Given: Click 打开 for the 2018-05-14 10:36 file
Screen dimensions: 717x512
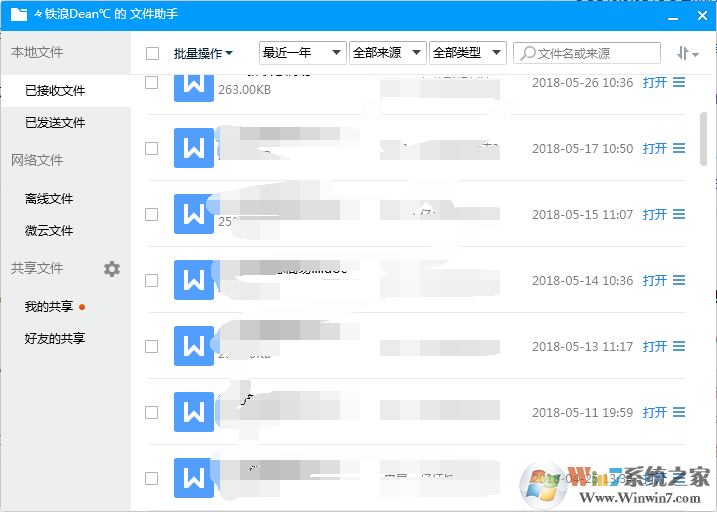Looking at the screenshot, I should pyautogui.click(x=655, y=280).
